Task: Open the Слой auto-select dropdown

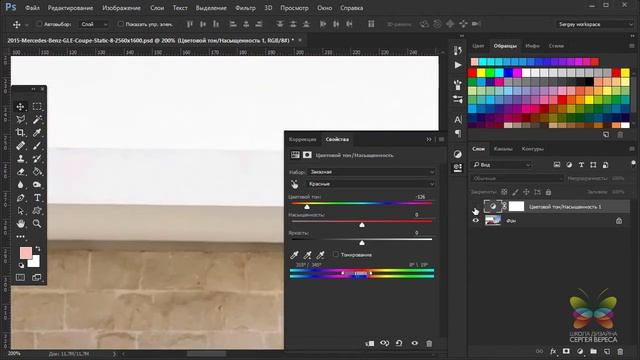Action: click(x=94, y=24)
